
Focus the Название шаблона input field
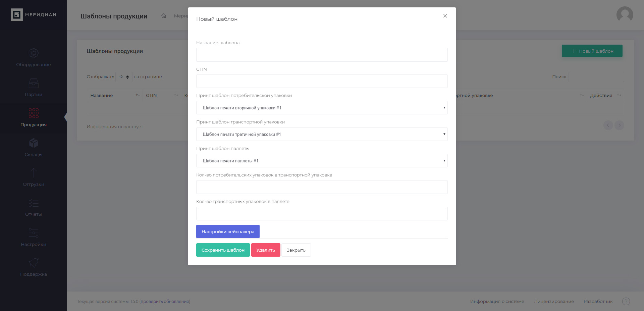(x=322, y=55)
